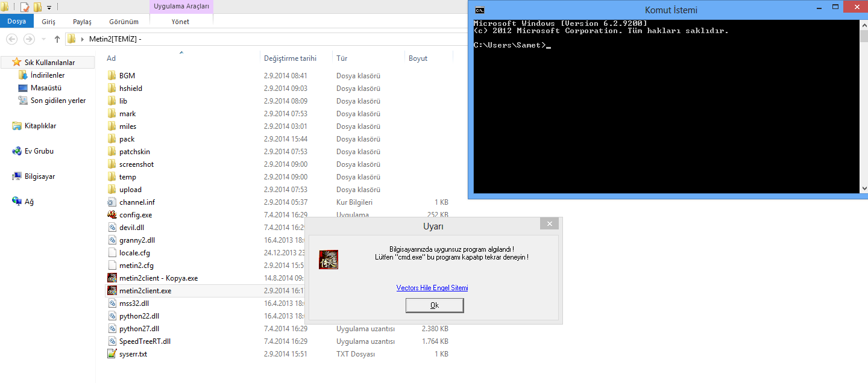Select the python27.dll file name
This screenshot has width=868, height=383.
tap(139, 328)
